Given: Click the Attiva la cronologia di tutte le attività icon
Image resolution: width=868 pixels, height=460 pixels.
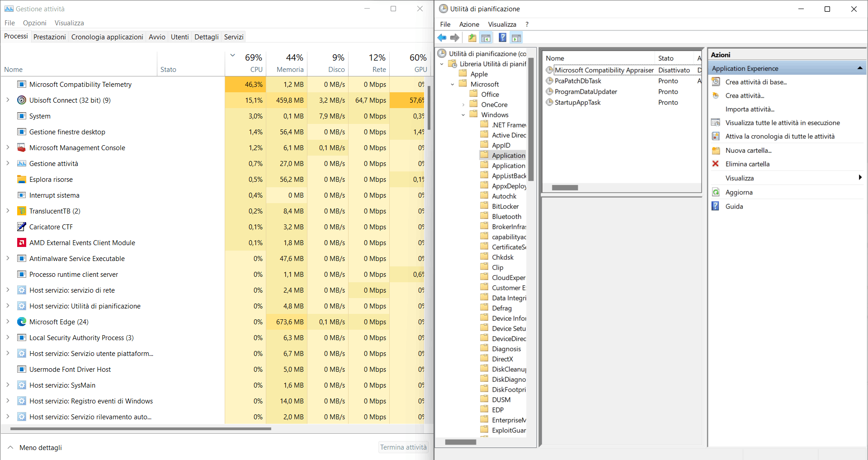Looking at the screenshot, I should (716, 136).
